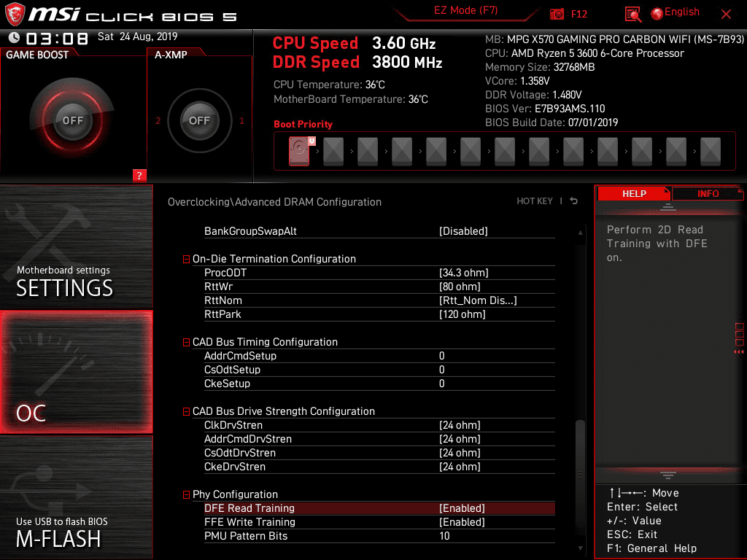
Task: Select the PMU Pattern Bits label
Action: pyautogui.click(x=246, y=536)
